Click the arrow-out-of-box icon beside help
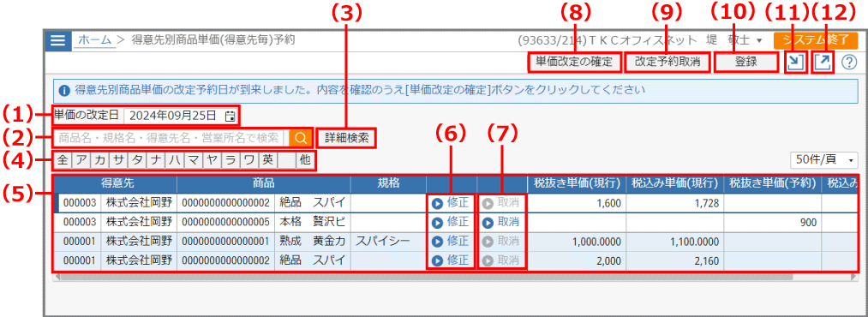Screen dimensions: 868x317 (x=823, y=63)
